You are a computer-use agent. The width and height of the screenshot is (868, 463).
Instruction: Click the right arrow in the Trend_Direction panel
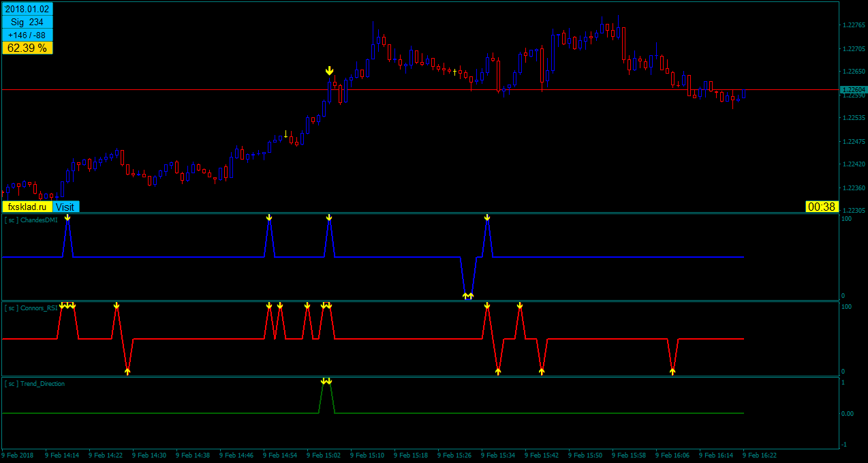tap(330, 381)
